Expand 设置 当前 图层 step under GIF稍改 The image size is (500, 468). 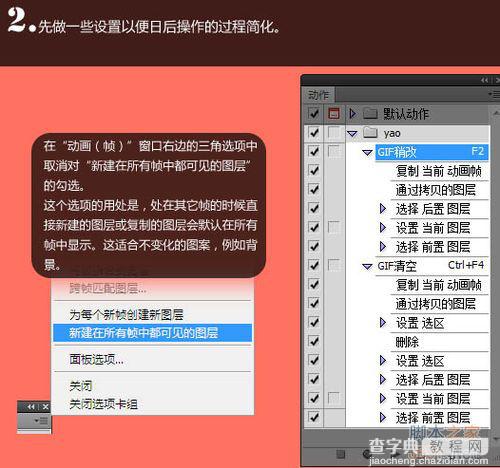tap(383, 228)
